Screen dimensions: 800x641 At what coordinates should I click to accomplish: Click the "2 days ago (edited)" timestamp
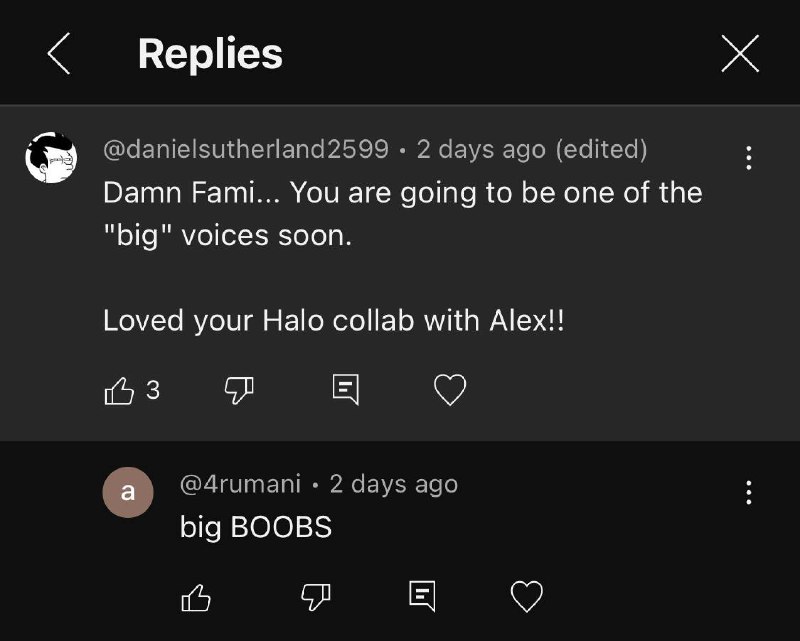coord(531,149)
